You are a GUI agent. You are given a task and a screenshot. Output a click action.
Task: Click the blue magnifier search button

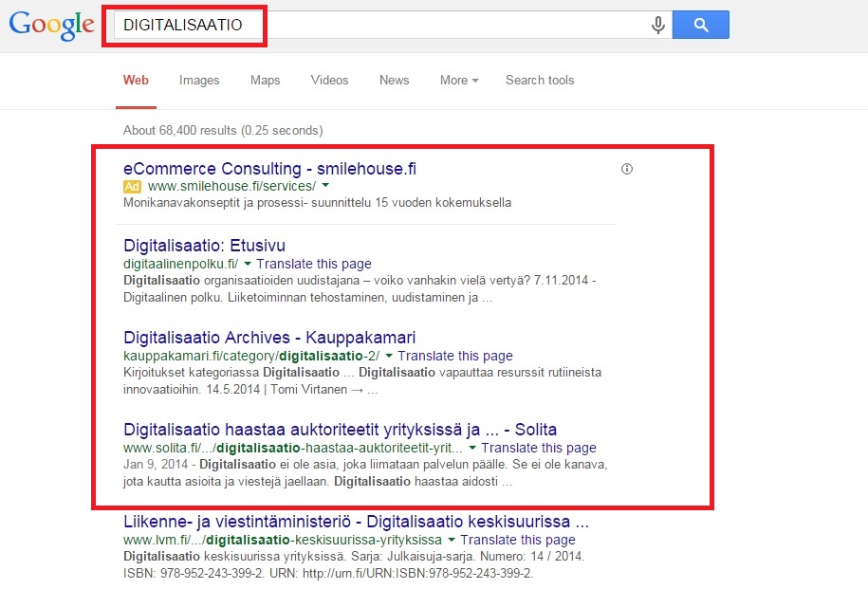pyautogui.click(x=700, y=25)
